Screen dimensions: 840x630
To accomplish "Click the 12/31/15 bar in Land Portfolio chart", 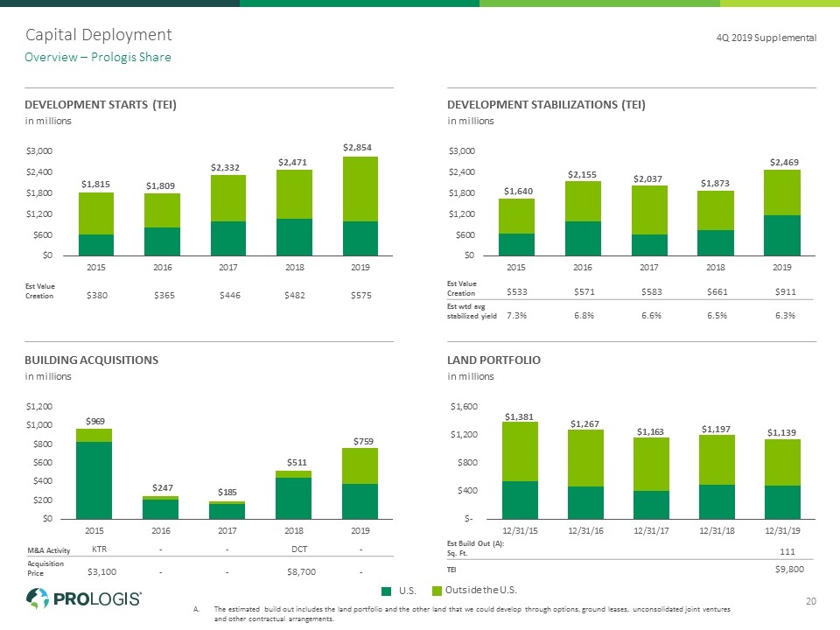I will pyautogui.click(x=520, y=471).
